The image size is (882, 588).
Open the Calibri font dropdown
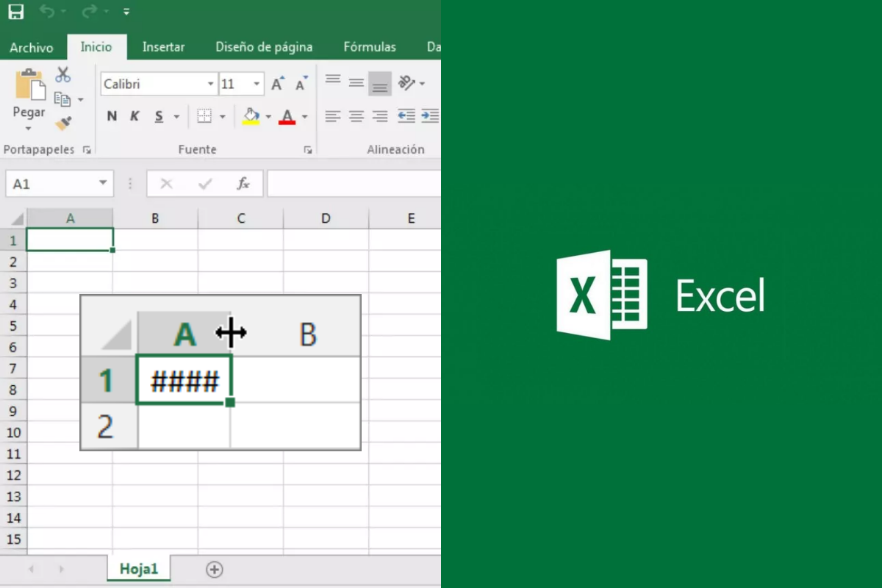point(210,83)
